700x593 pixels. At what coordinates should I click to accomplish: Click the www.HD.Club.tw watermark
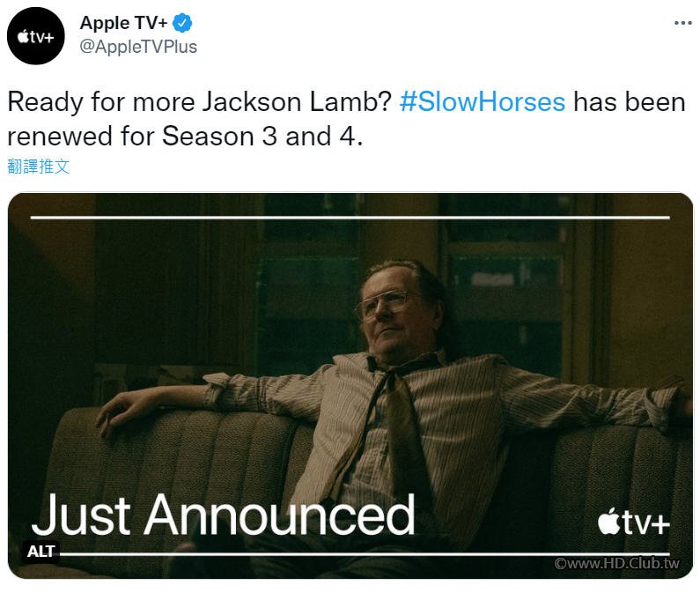(617, 564)
